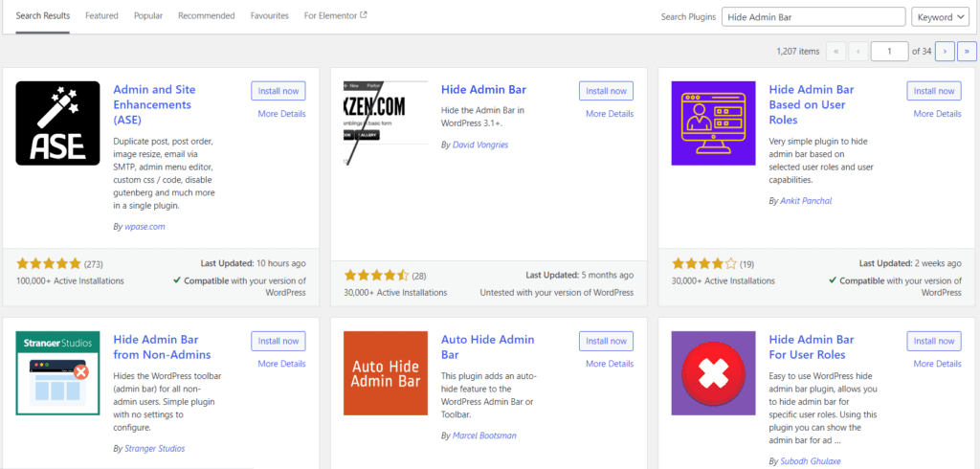980x469 pixels.
Task: Install the Admin and Site Enhancements plugin
Action: point(278,91)
